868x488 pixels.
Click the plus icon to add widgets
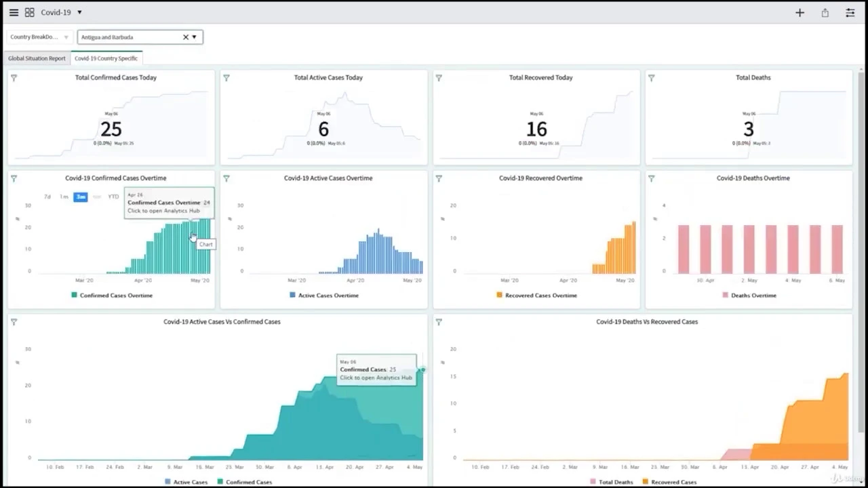pyautogui.click(x=800, y=12)
